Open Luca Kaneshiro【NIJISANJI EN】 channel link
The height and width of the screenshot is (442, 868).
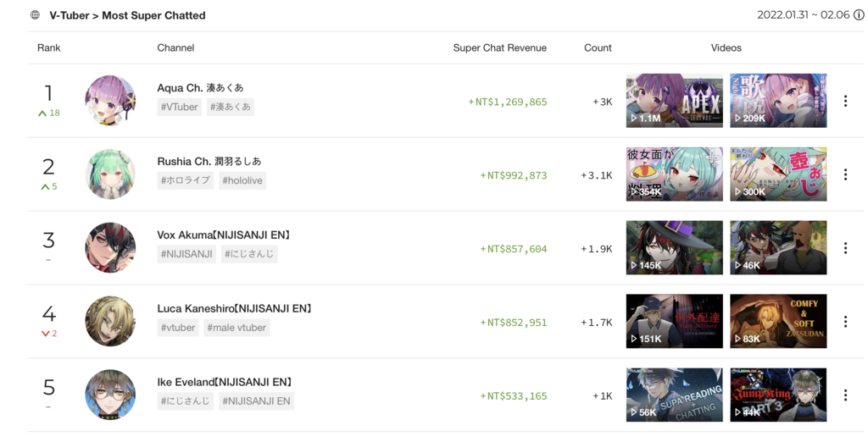[x=234, y=309]
